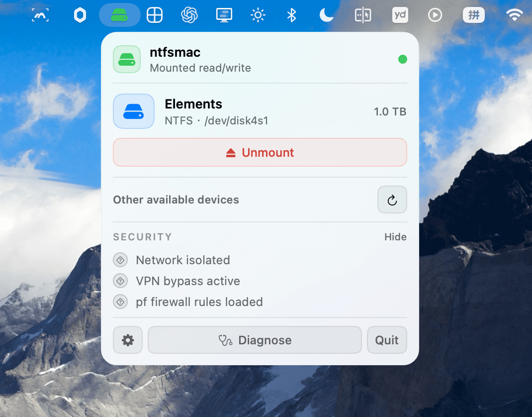
Task: Quit the ntfsmac app
Action: (387, 340)
